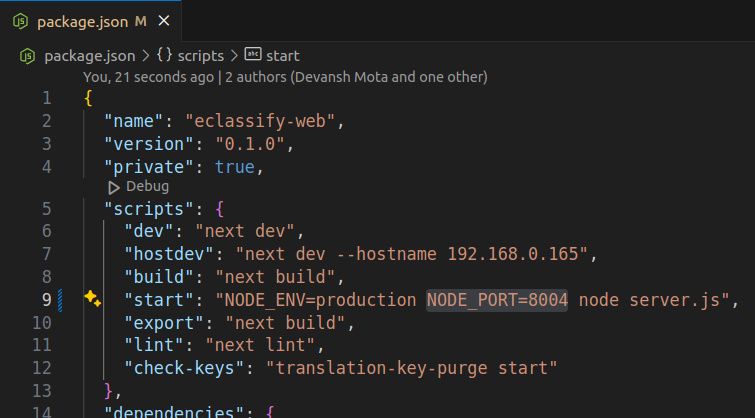The height and width of the screenshot is (418, 755).
Task: Expand chevron between package.json and scripts breadcrumbs
Action: tap(146, 56)
